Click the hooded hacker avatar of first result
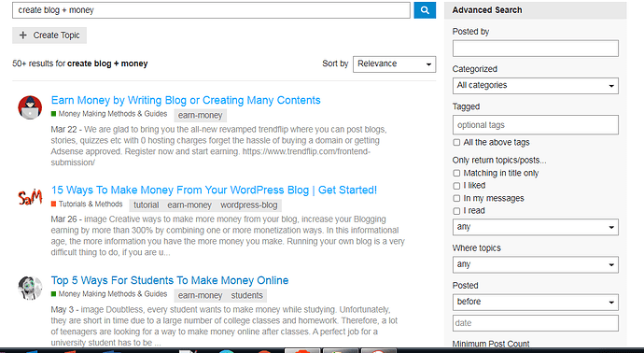The image size is (644, 353). [x=30, y=107]
